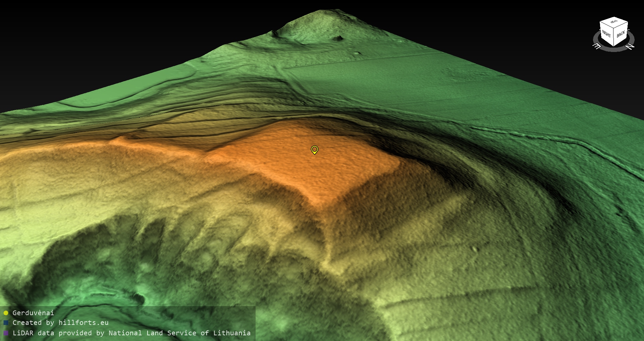Open the Gerduvėnai legend label
The width and height of the screenshot is (644, 341).
coord(33,313)
